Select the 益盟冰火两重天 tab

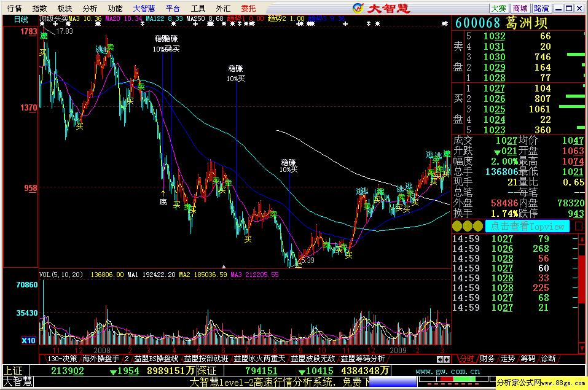pos(259,359)
